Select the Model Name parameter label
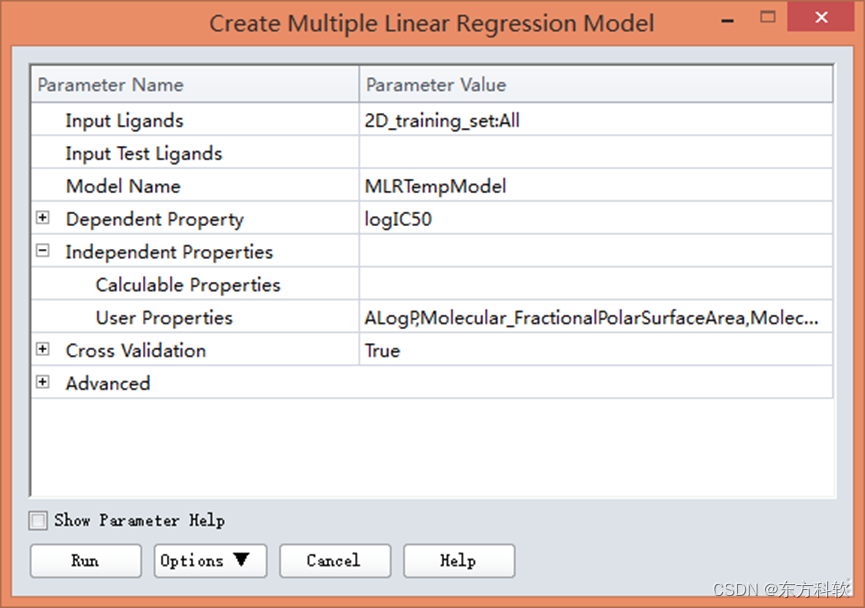The width and height of the screenshot is (865, 608). coord(123,186)
